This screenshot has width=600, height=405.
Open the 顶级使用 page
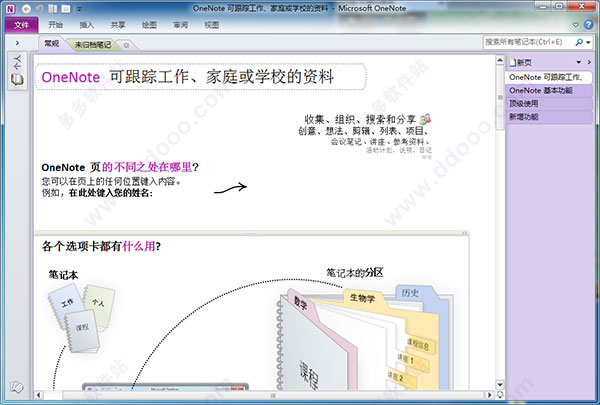click(548, 104)
